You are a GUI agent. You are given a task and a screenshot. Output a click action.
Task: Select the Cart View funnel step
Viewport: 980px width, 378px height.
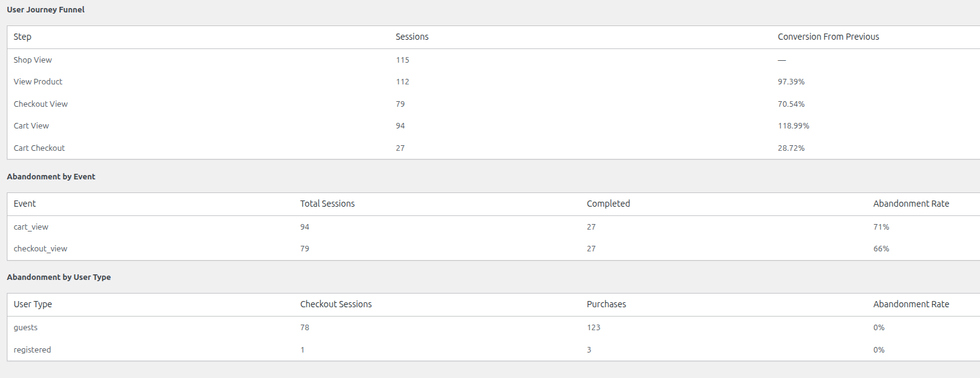pyautogui.click(x=31, y=126)
